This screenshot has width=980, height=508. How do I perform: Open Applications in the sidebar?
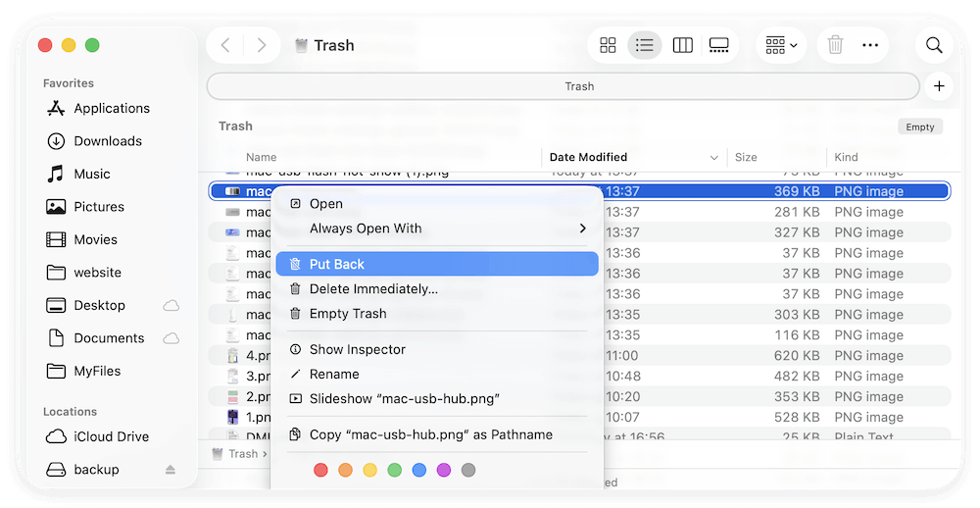pos(99,108)
